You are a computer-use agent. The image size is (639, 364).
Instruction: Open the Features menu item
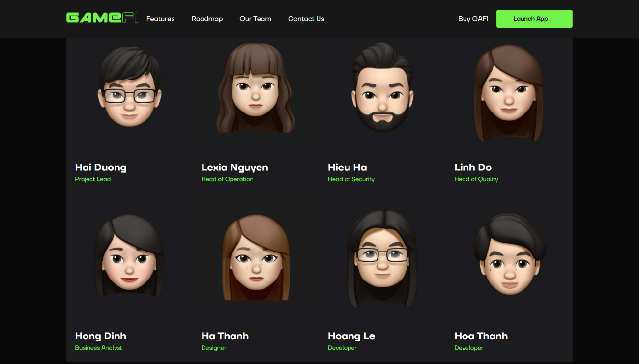160,19
